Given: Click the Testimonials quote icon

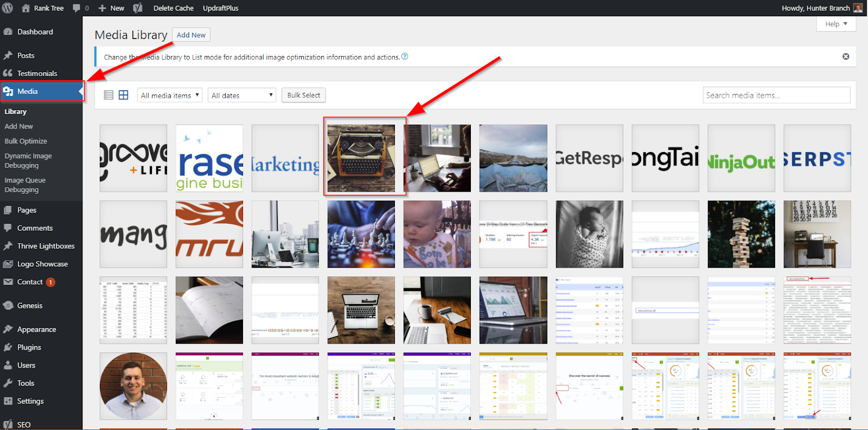Looking at the screenshot, I should click(8, 73).
